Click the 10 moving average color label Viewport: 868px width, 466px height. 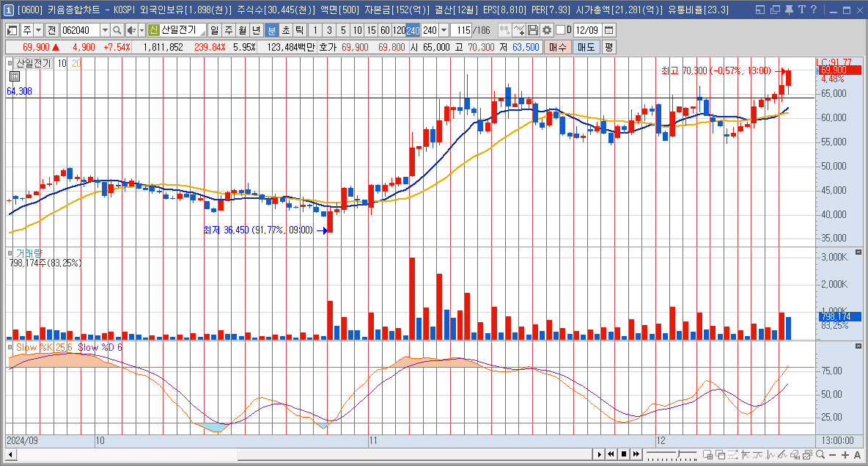62,63
